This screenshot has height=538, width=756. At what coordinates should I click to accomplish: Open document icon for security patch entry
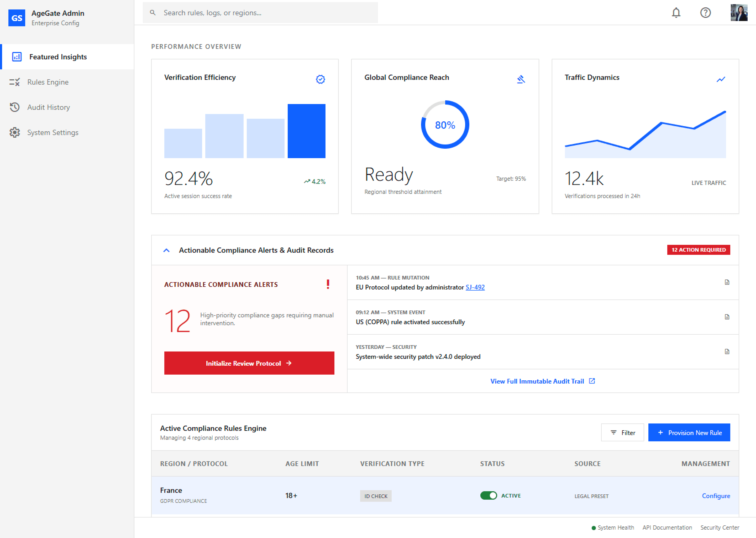click(x=727, y=351)
